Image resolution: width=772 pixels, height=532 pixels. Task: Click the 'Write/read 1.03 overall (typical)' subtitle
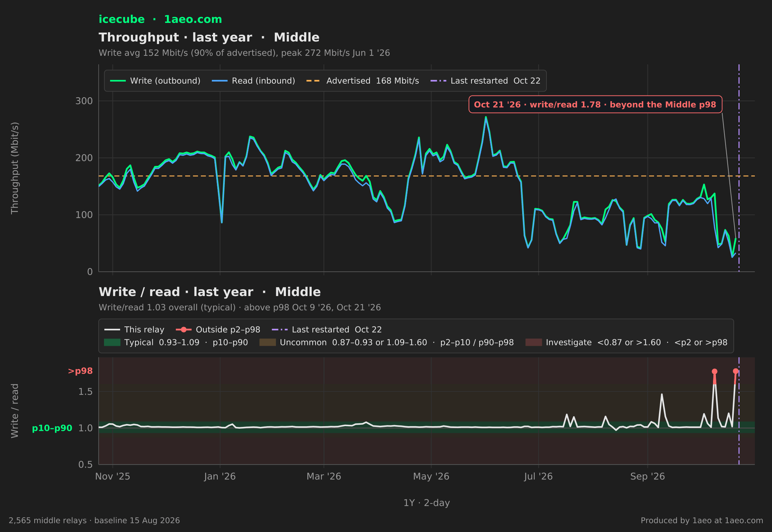tap(239, 307)
